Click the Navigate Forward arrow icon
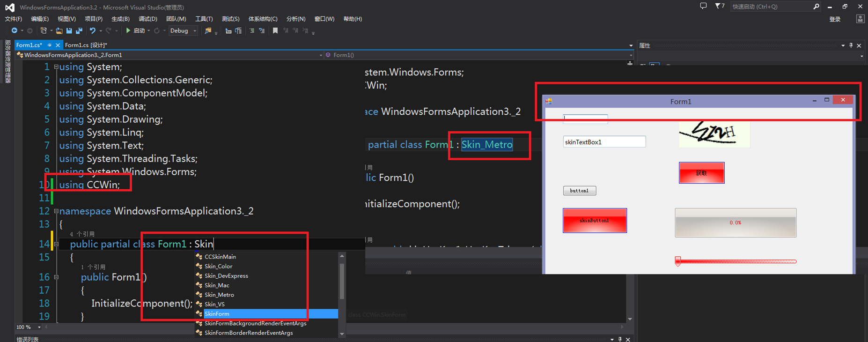Screen dimensions: 868x342 click(29, 31)
